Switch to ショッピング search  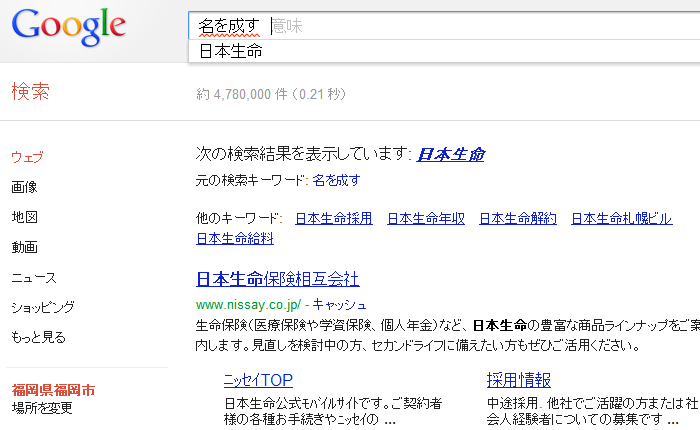[43, 307]
